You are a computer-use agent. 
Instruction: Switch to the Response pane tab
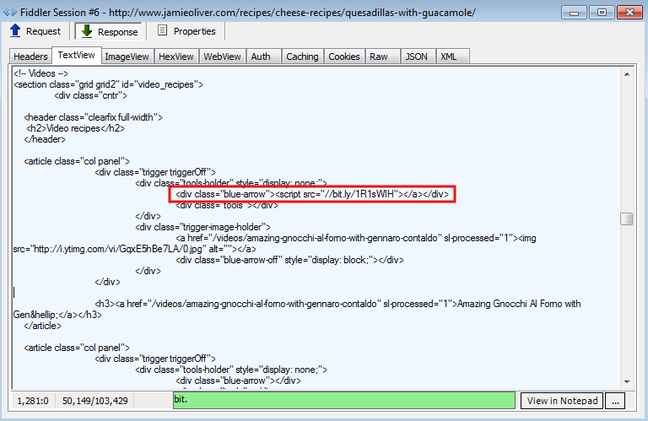coord(109,32)
